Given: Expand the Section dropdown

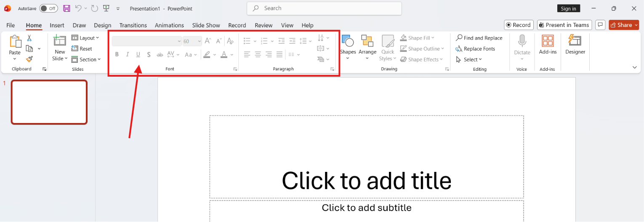Looking at the screenshot, I should click(x=86, y=59).
